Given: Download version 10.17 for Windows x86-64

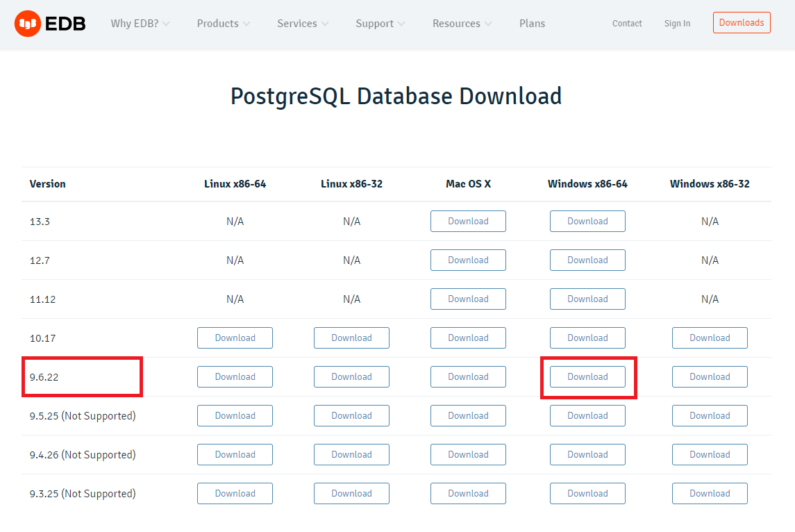Looking at the screenshot, I should click(x=587, y=338).
